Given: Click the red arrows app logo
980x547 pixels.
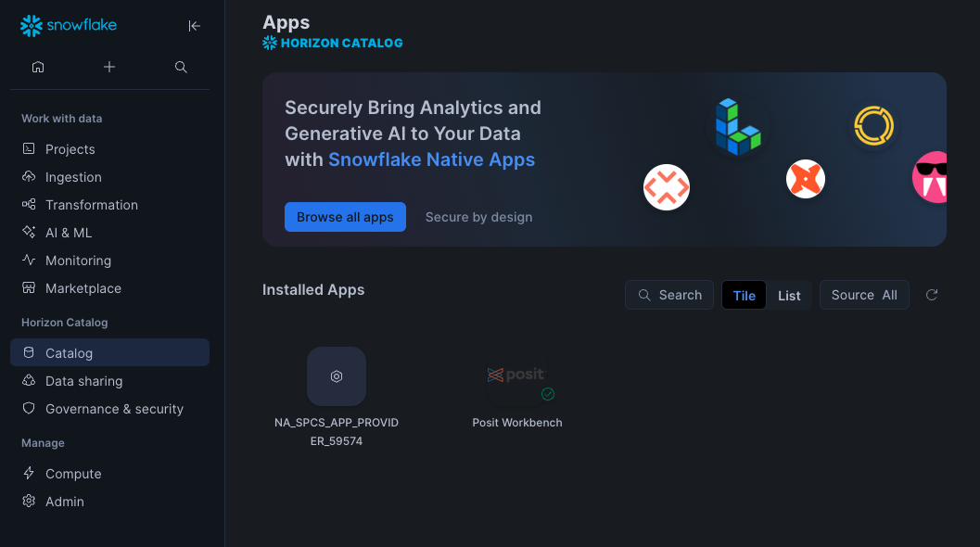Looking at the screenshot, I should pos(667,187).
